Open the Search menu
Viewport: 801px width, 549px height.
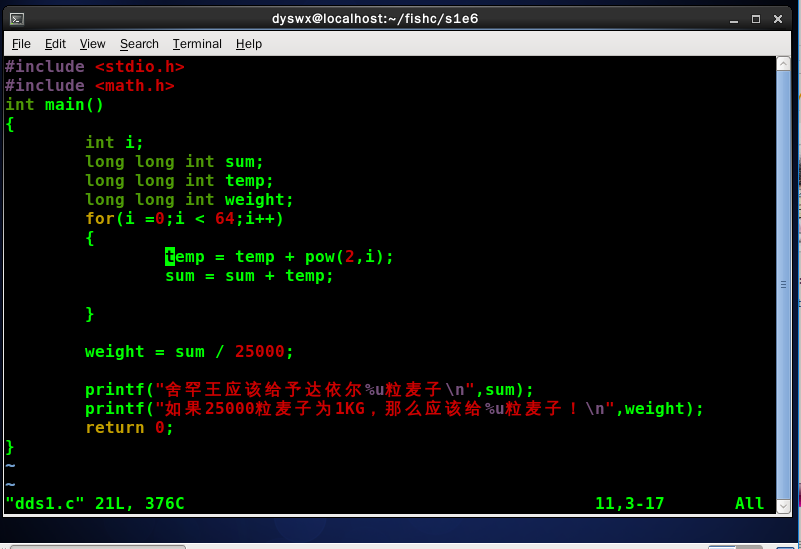tap(139, 44)
